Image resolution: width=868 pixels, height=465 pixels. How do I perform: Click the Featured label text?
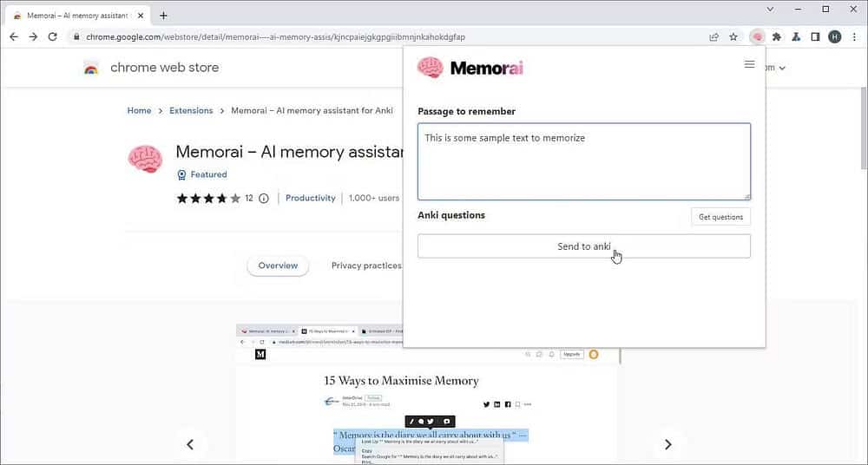(208, 174)
